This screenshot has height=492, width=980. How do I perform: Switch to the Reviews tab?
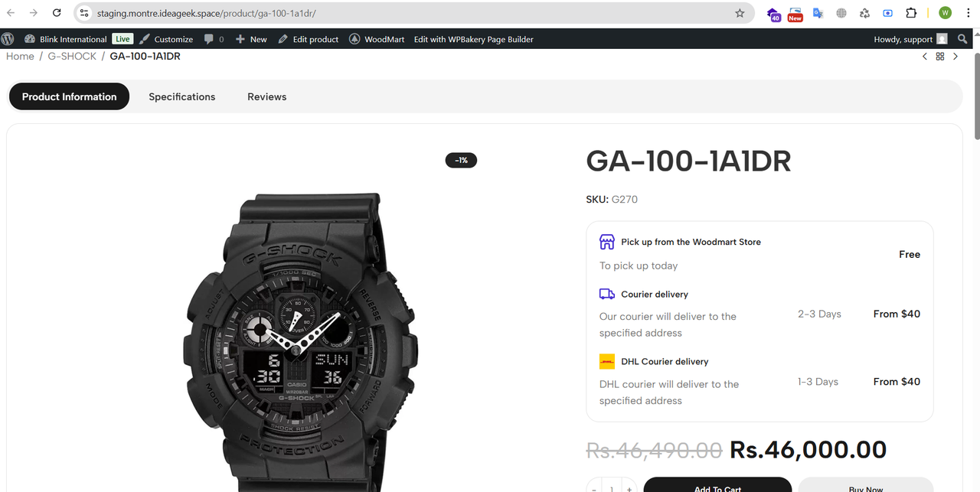pyautogui.click(x=267, y=96)
